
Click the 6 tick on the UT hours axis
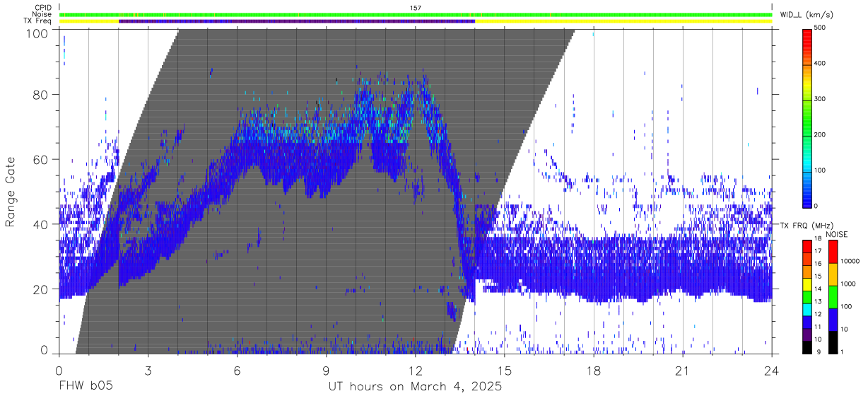click(x=237, y=371)
